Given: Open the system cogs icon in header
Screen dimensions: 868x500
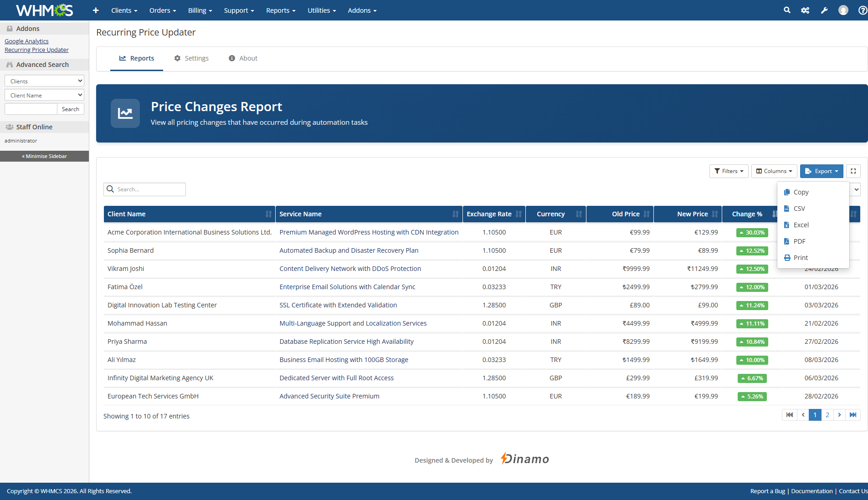Looking at the screenshot, I should [805, 10].
